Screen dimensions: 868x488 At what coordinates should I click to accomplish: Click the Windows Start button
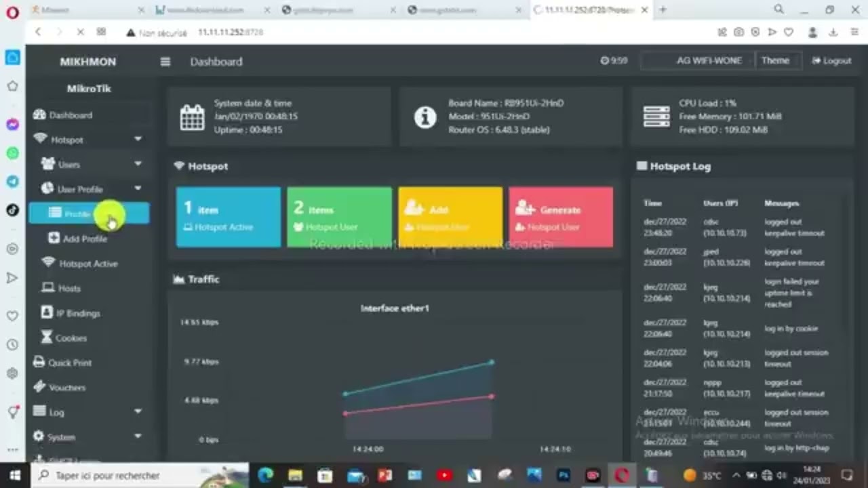tap(15, 475)
